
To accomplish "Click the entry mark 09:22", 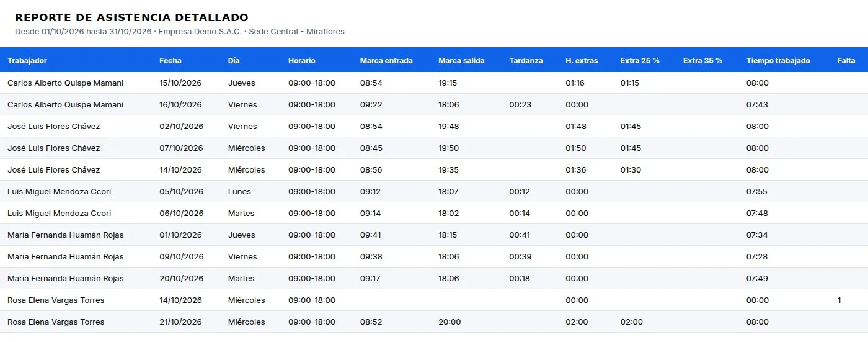I will click(371, 105).
